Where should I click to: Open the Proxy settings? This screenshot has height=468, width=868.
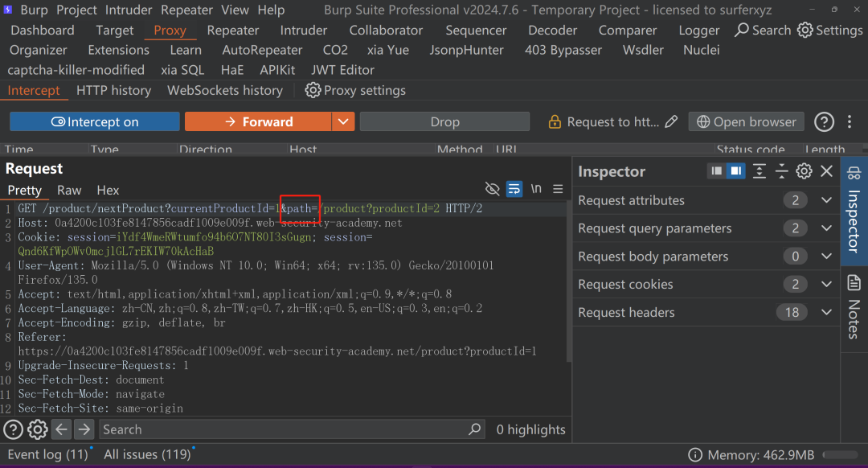click(355, 90)
